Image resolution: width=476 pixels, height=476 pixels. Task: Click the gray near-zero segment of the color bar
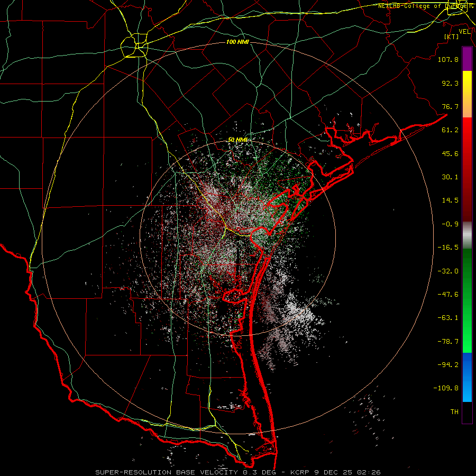point(467,235)
